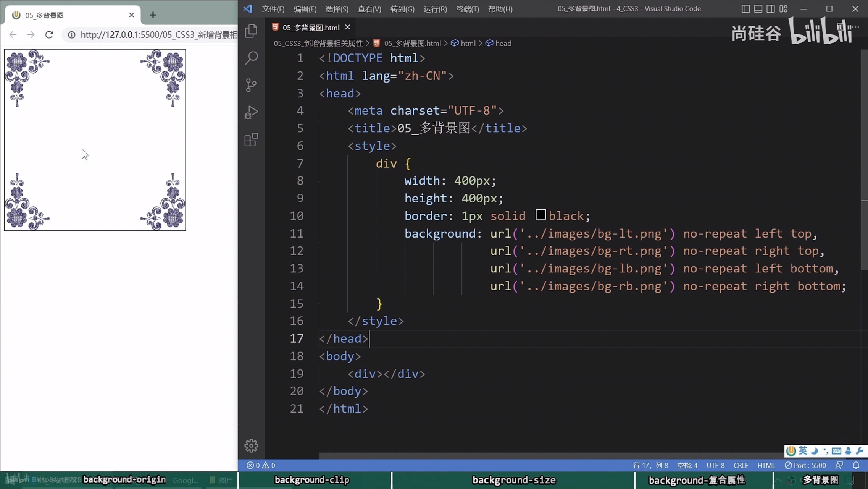View site information icon in address bar
The image size is (868, 489).
coord(71,35)
